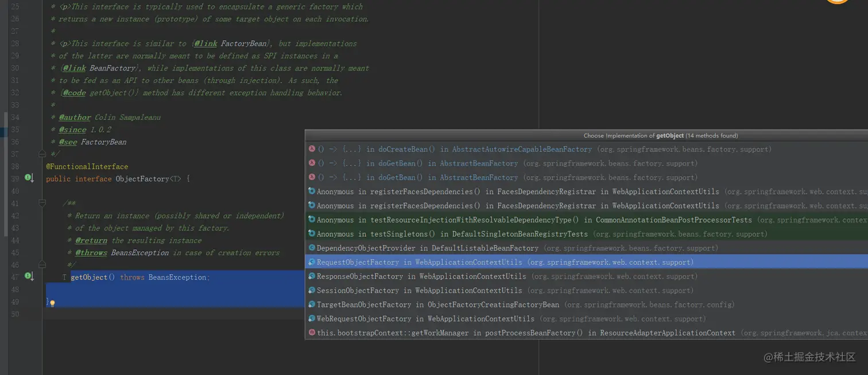Click the popup title 'Choose Implementation of getObject'
The image size is (868, 375).
[660, 135]
